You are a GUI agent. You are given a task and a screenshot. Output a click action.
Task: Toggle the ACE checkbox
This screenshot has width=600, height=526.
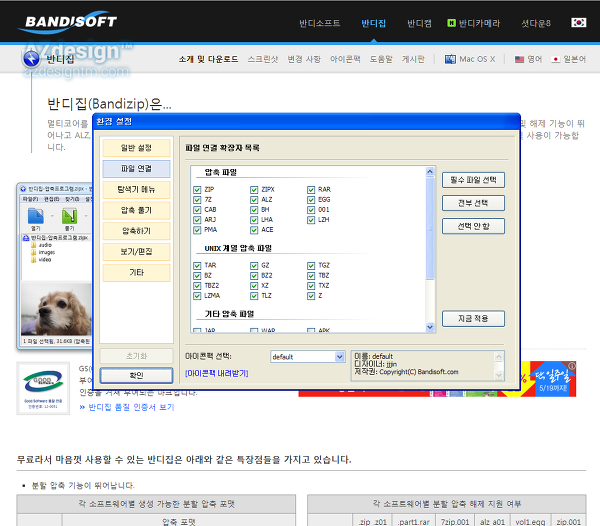pos(254,230)
